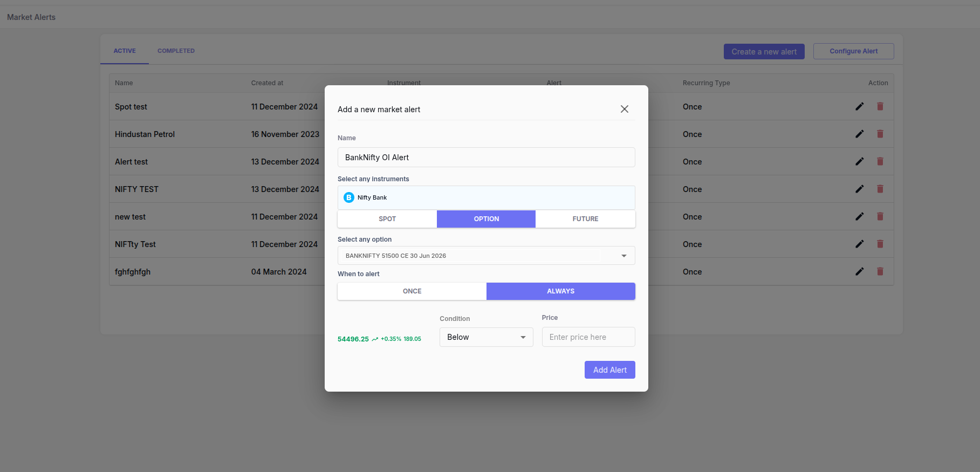
Task: Edit the NIFTY TEST alert
Action: pos(860,189)
